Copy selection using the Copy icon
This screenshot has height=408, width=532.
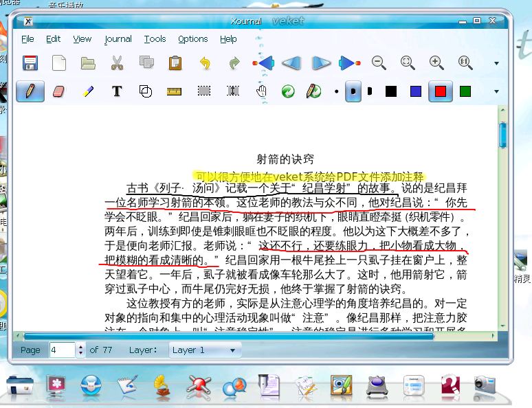point(146,63)
